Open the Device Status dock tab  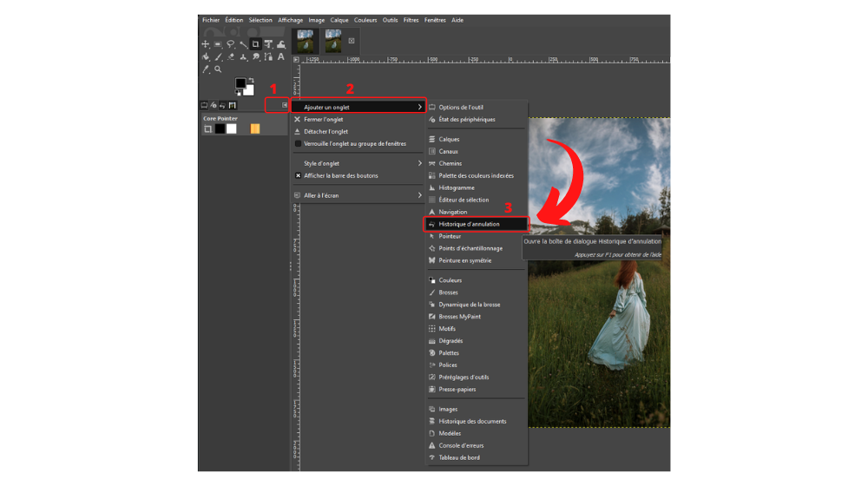(x=214, y=105)
